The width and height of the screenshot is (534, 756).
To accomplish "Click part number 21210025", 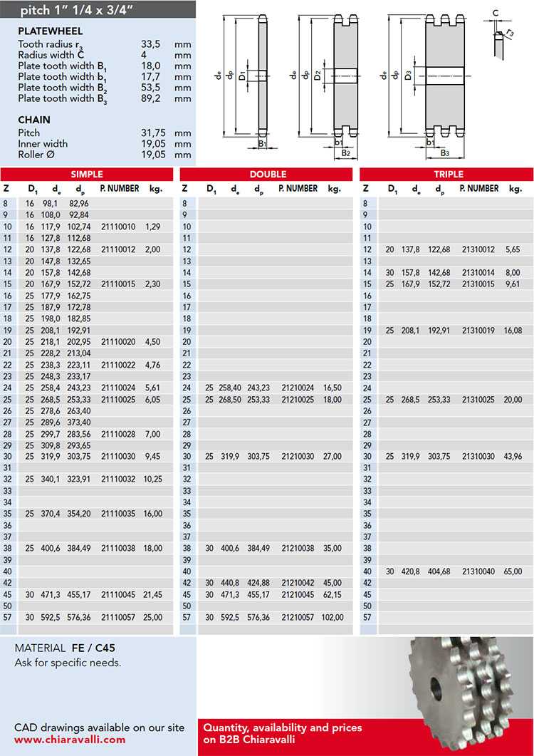I will (298, 400).
